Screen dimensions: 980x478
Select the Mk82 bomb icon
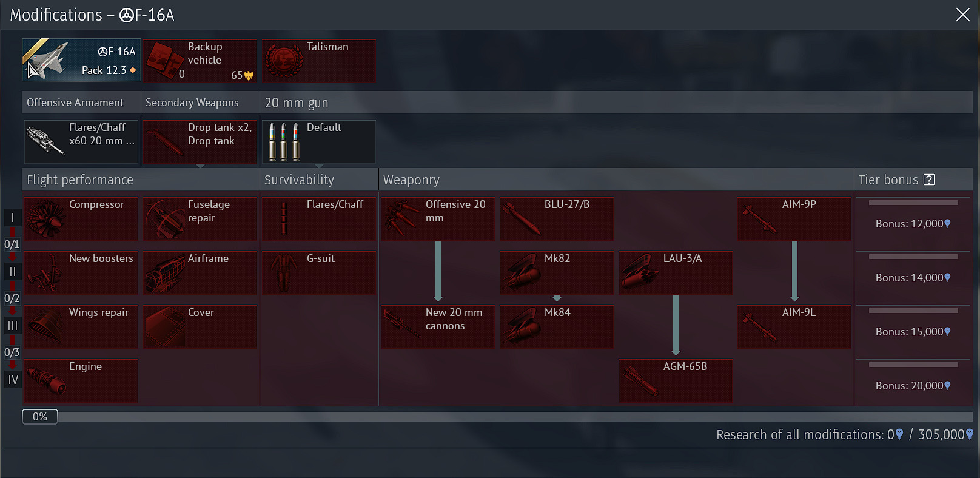(522, 272)
